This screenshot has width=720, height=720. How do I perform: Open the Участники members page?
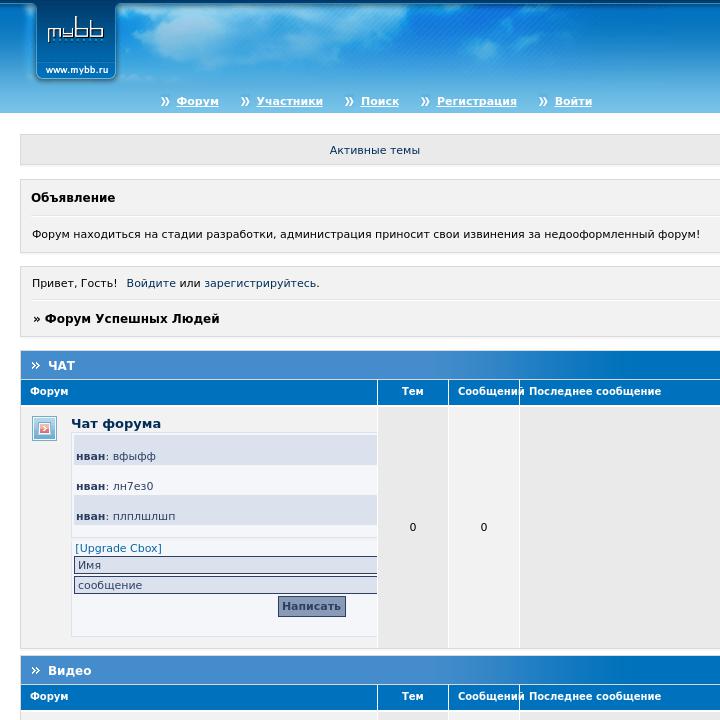289,101
